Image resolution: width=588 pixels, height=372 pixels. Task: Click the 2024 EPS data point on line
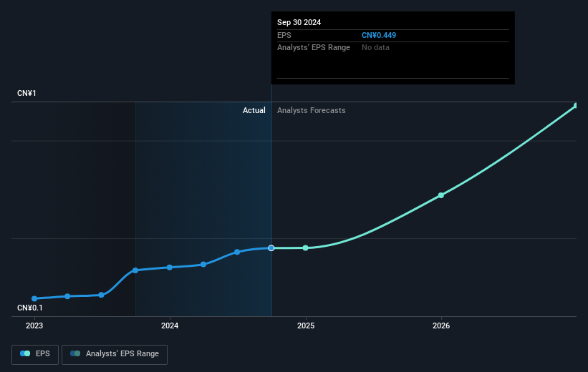170,268
